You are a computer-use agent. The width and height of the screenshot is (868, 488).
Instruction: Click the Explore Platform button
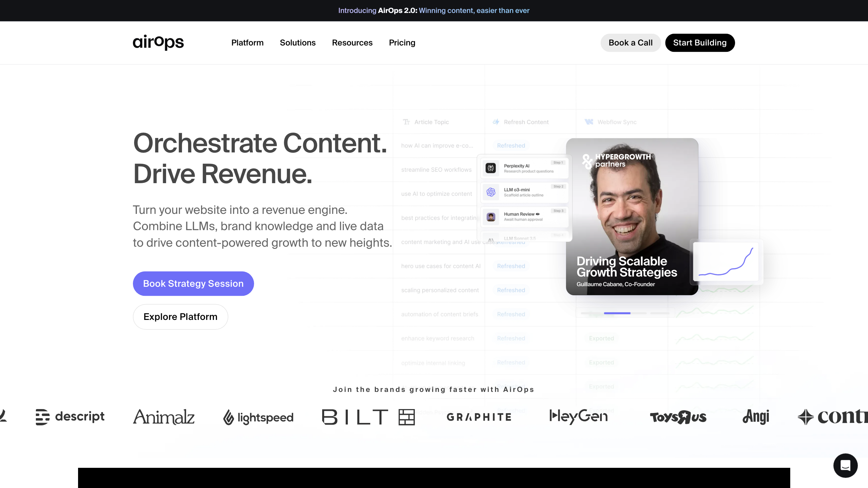(180, 317)
